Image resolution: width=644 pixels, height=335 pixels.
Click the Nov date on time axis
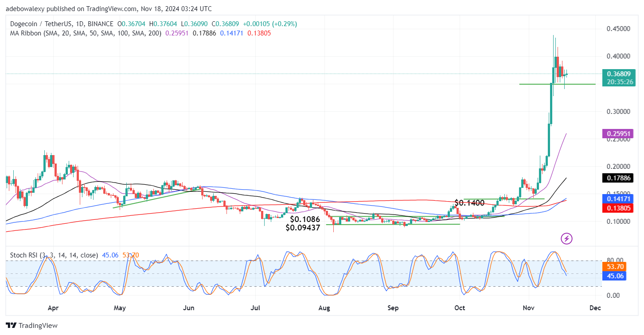(x=528, y=307)
